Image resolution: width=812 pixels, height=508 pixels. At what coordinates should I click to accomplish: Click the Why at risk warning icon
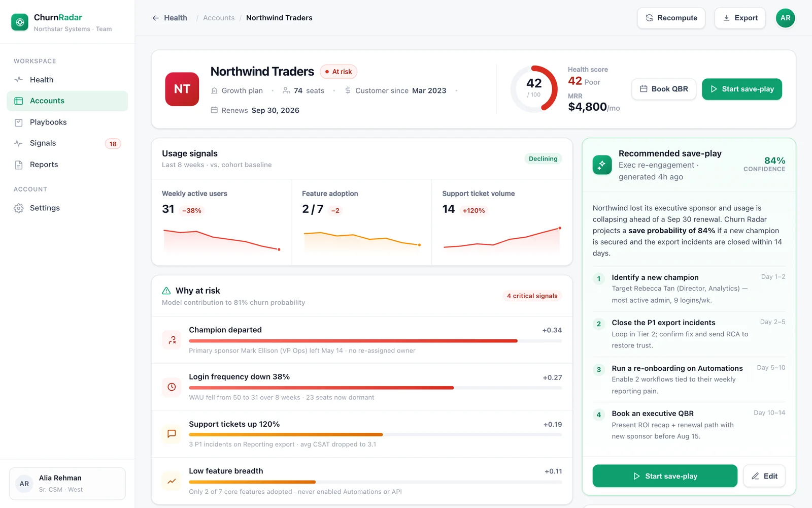tap(166, 291)
